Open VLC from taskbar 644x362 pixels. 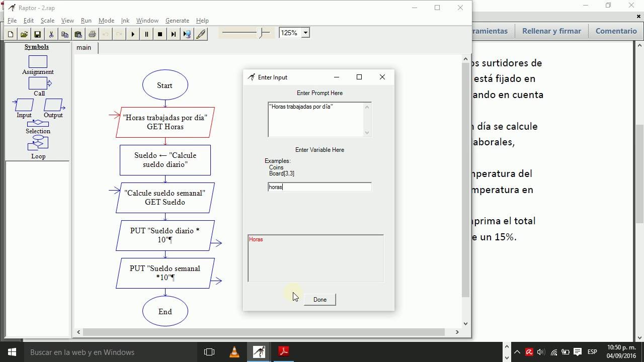pyautogui.click(x=234, y=352)
